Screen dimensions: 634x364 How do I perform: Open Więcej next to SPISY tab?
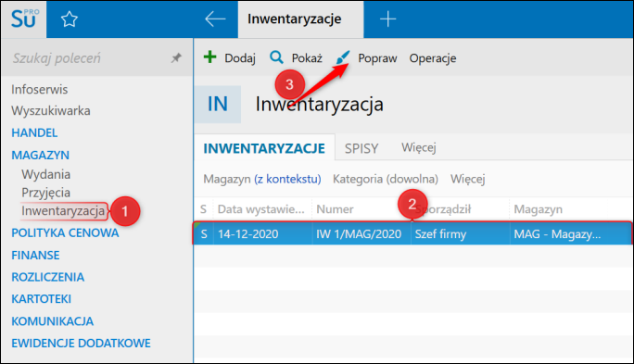coord(418,147)
